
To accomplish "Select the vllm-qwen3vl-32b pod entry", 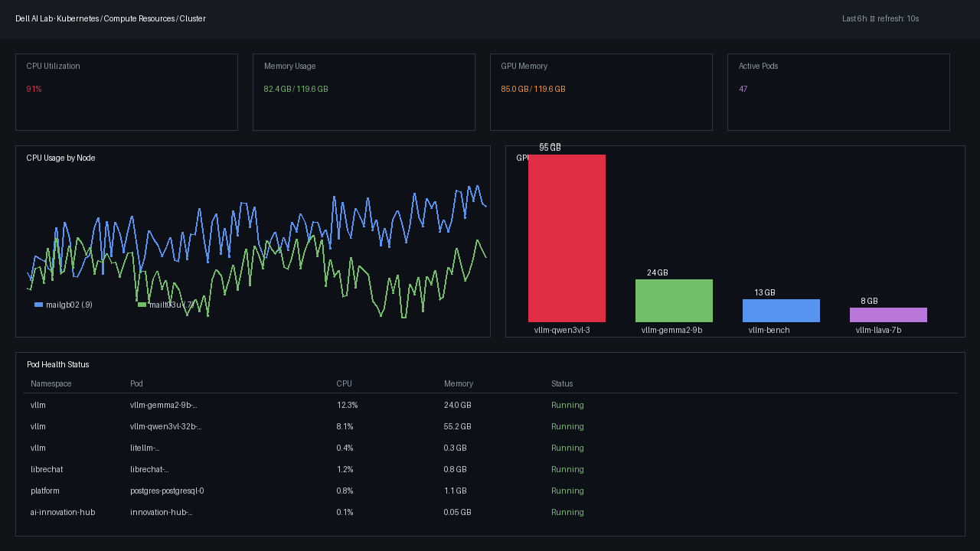I will 166,427.
